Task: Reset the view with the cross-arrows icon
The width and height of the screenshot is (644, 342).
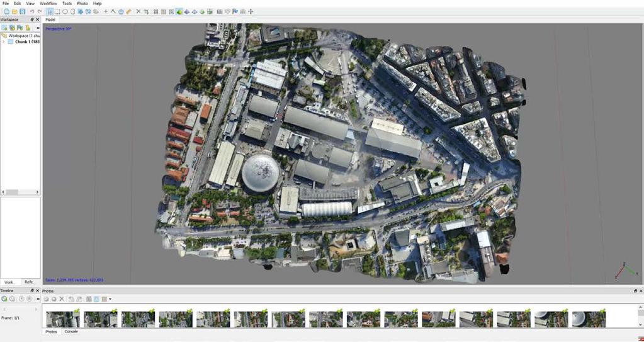Action: [251, 11]
